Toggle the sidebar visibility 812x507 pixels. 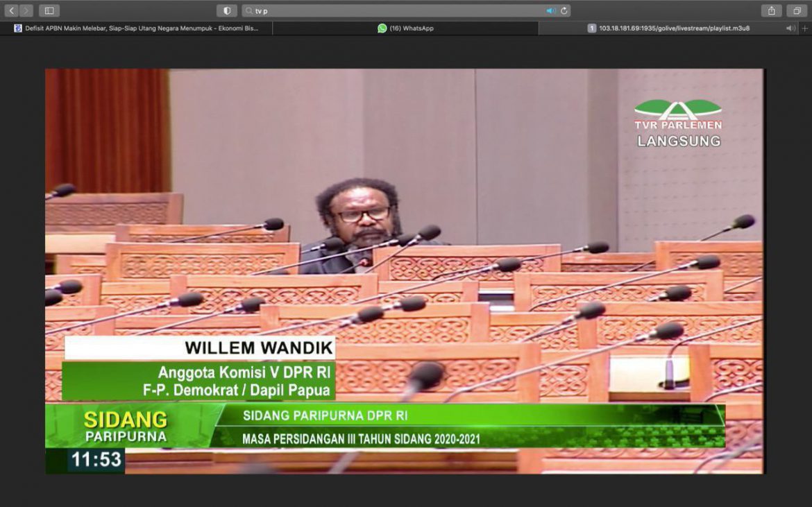coord(49,10)
